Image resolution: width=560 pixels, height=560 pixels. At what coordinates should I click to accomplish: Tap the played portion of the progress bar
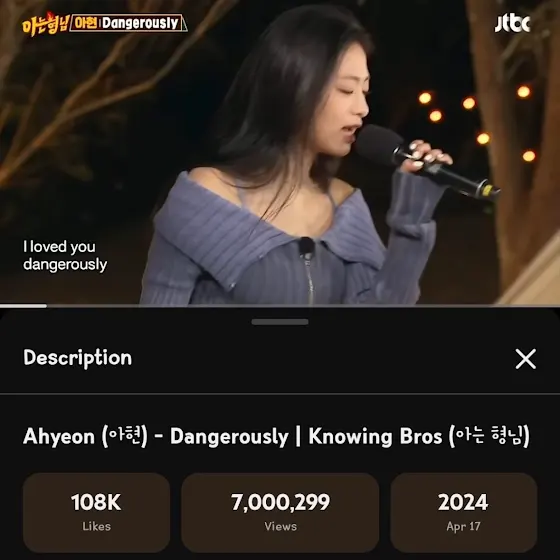(x=23, y=306)
